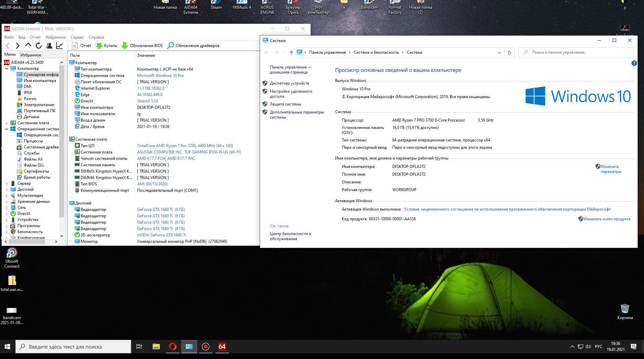Click the navigate up arrow in AIDA64
This screenshot has width=644, height=359.
click(x=28, y=45)
